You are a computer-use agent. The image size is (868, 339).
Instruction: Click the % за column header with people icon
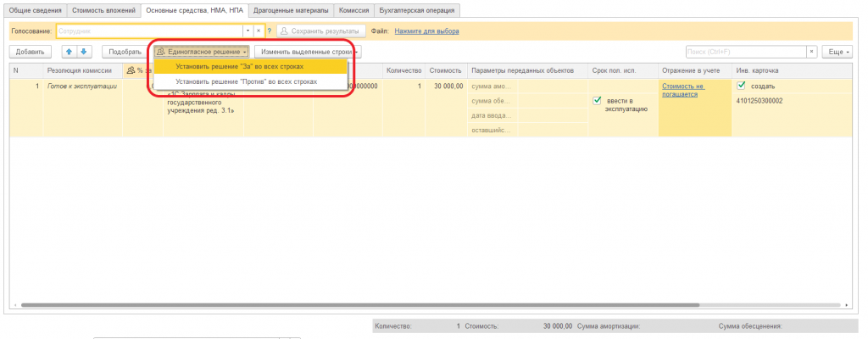click(138, 70)
